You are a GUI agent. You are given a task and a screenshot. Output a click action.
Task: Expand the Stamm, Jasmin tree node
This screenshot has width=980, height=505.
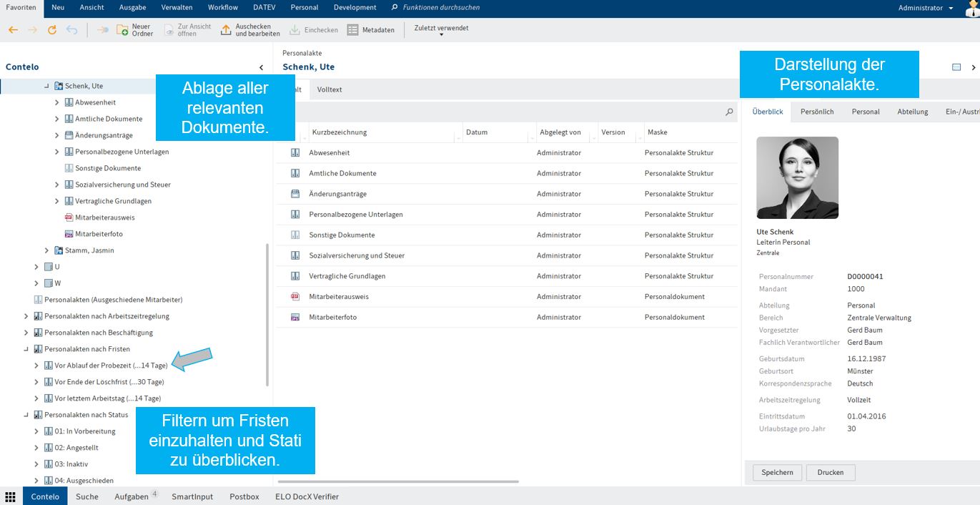point(47,250)
